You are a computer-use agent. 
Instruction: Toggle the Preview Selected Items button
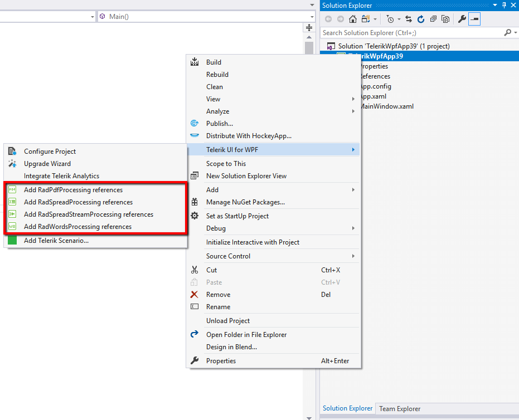click(474, 19)
